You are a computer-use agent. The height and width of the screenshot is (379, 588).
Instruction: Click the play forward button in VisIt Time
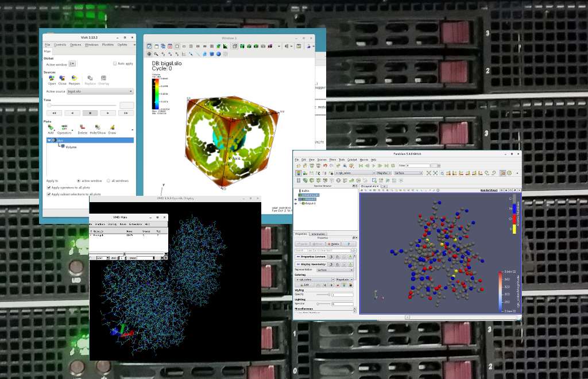tap(108, 113)
